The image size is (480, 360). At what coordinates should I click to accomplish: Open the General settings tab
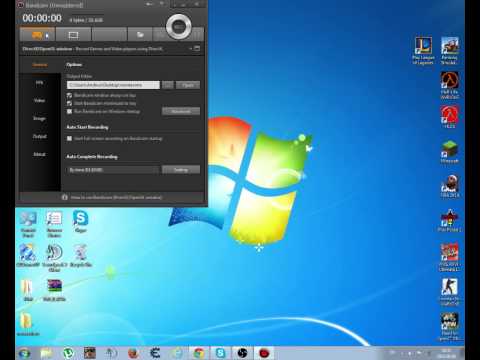40,65
